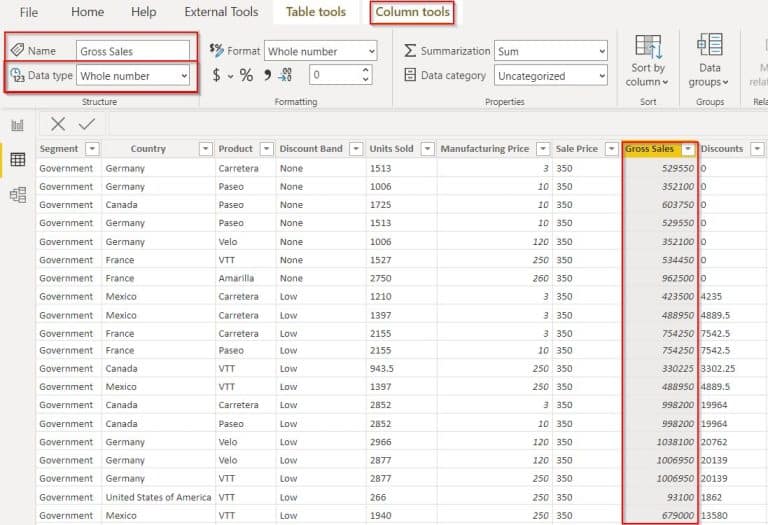The image size is (768, 525).
Task: Open Product column filter dropdown
Action: click(x=266, y=148)
